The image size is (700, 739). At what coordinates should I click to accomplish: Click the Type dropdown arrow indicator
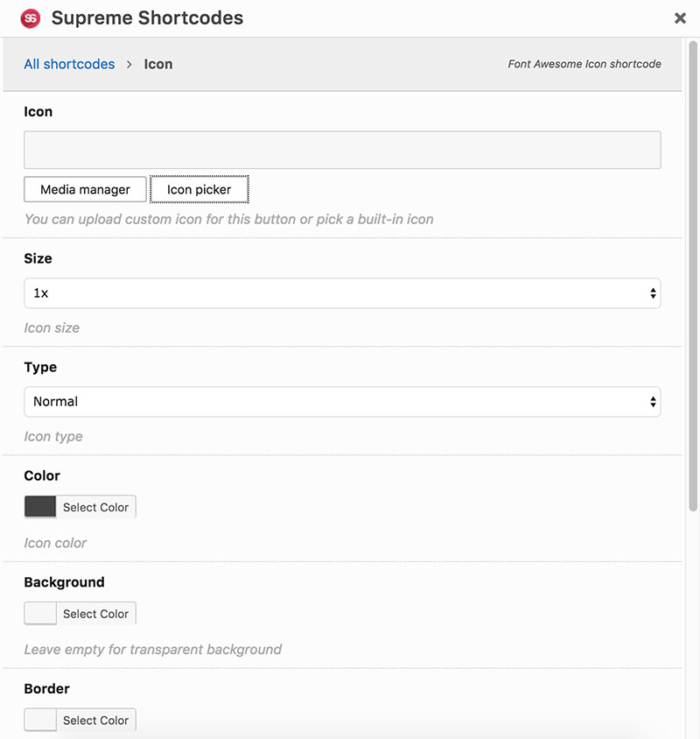(653, 402)
